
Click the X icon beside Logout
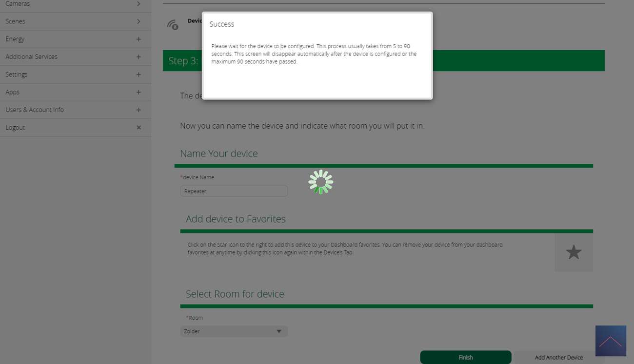pyautogui.click(x=139, y=128)
